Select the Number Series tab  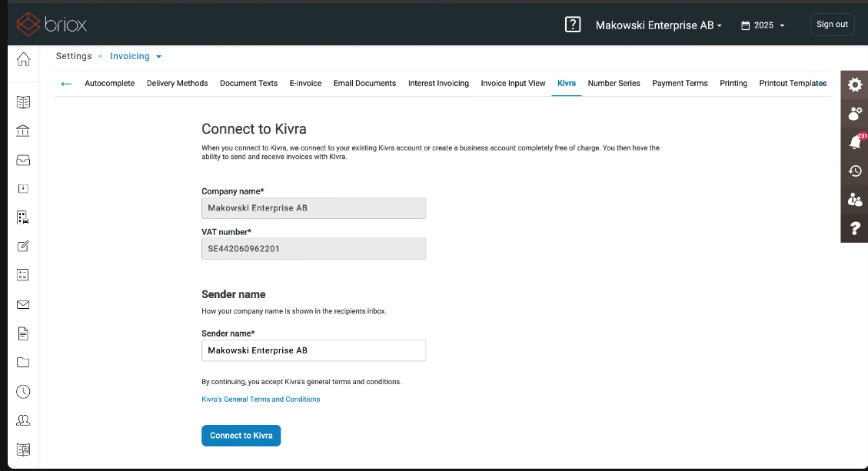[x=614, y=83]
